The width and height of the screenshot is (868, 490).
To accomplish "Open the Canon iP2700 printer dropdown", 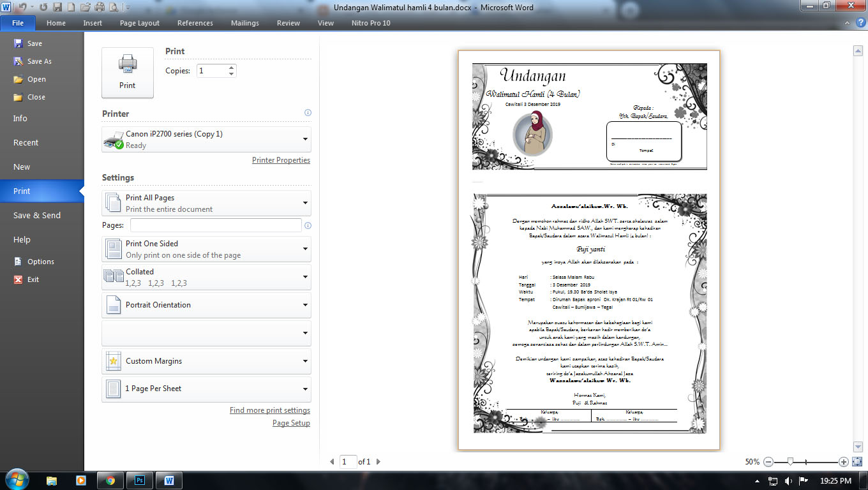I will (x=207, y=139).
